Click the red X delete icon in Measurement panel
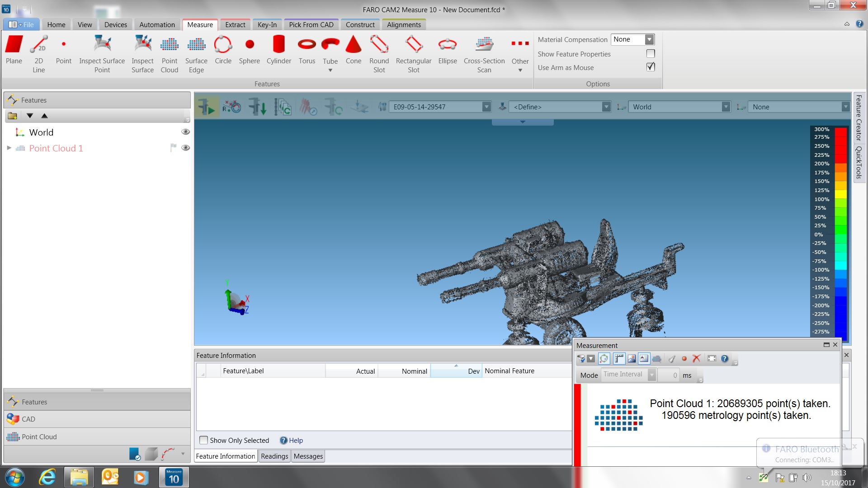This screenshot has width=868, height=488. pos(696,359)
